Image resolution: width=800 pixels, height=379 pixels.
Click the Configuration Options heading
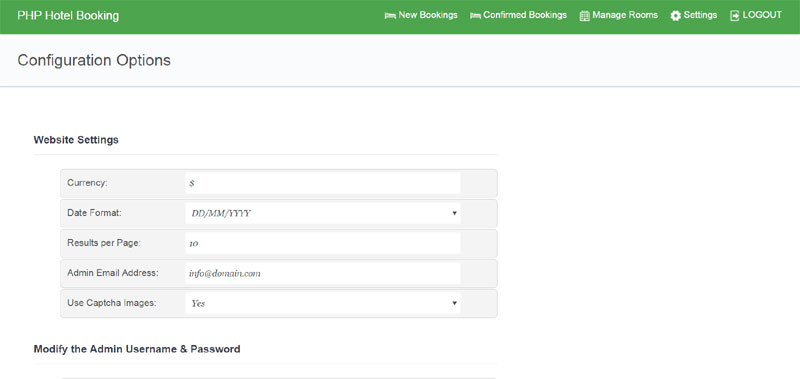[94, 60]
